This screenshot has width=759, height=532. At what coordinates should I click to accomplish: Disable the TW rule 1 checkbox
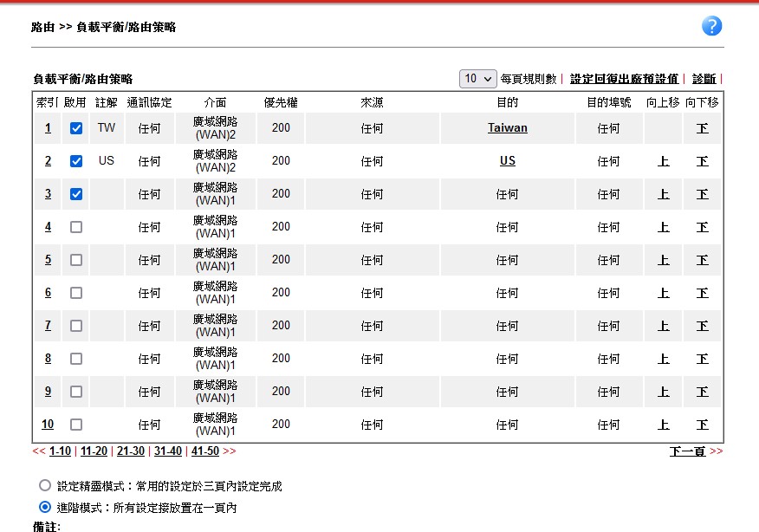point(76,128)
